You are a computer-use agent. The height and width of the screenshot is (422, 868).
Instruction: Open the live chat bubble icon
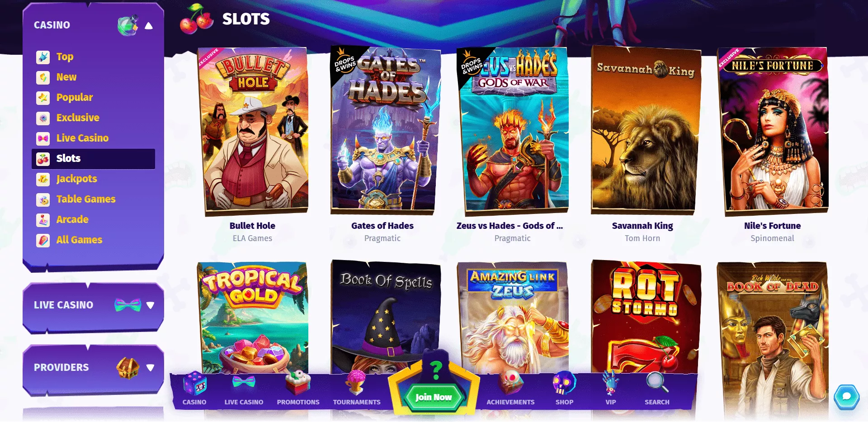pos(846,397)
